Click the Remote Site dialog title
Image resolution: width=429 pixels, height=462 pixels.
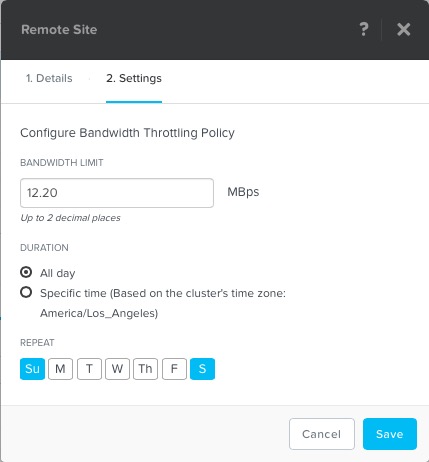[59, 30]
